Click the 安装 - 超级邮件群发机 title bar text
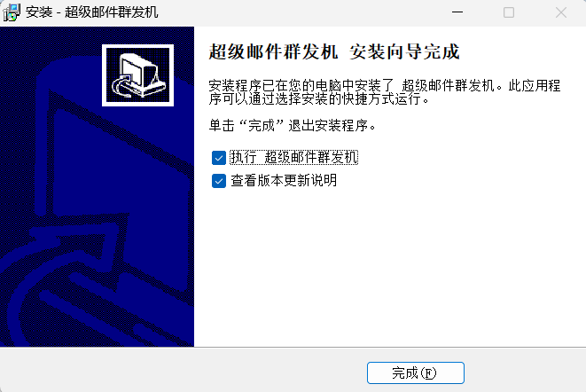Image resolution: width=586 pixels, height=392 pixels. click(x=92, y=12)
